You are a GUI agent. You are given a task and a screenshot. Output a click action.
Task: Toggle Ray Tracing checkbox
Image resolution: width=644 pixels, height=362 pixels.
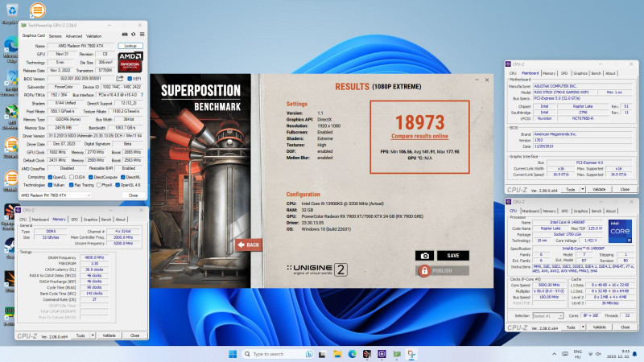click(72, 185)
